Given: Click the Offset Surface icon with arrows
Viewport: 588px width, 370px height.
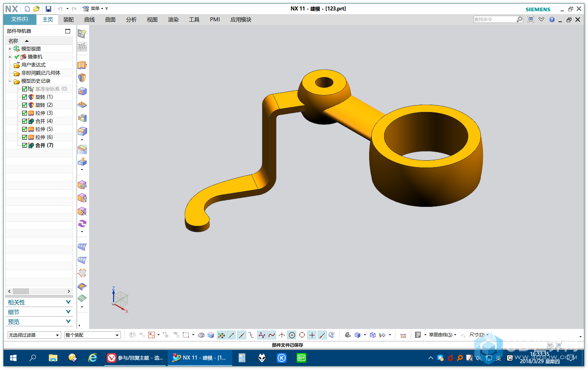Looking at the screenshot, I should [x=82, y=273].
